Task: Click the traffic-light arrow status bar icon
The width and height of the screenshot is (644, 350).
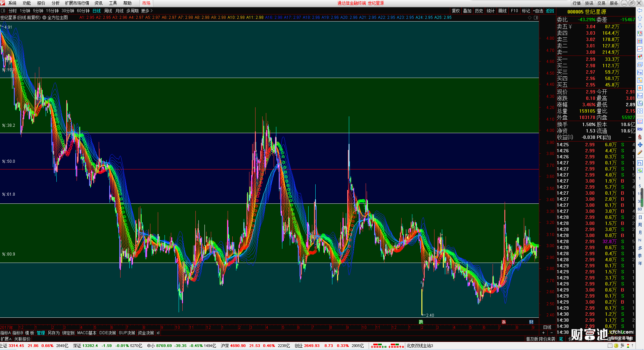Action: (628, 346)
